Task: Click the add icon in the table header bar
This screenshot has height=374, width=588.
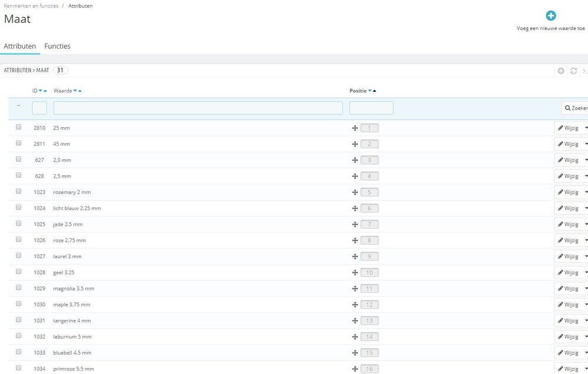Action: point(560,71)
